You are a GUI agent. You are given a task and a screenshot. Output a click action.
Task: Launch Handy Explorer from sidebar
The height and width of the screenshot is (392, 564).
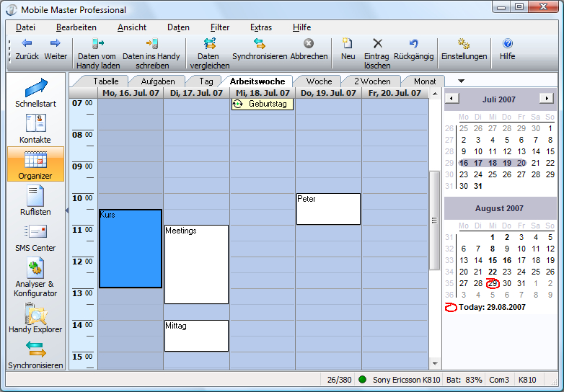click(x=35, y=316)
